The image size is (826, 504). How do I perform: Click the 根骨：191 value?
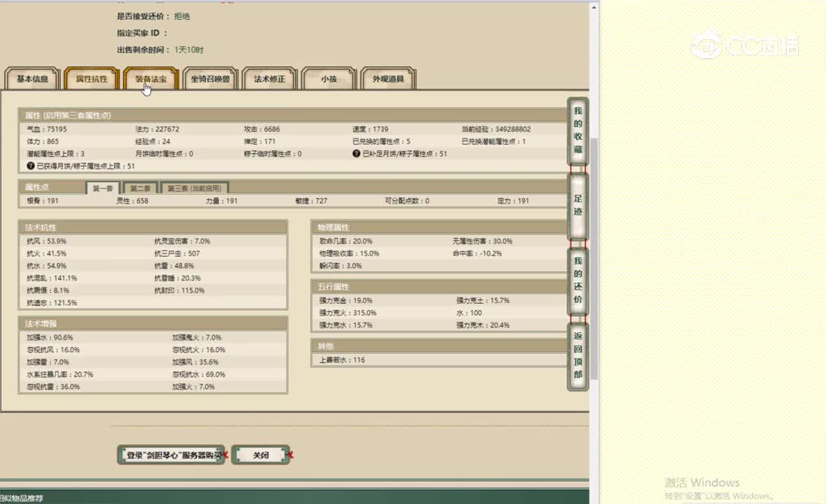pyautogui.click(x=43, y=201)
